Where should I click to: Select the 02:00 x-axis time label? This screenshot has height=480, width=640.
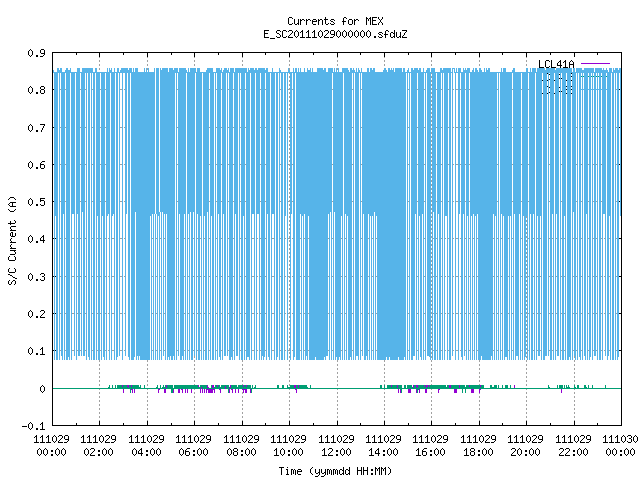98,452
